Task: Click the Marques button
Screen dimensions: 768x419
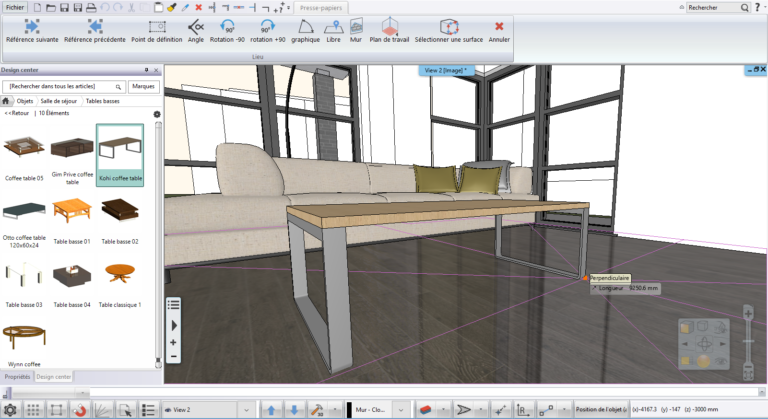Action: pos(144,86)
